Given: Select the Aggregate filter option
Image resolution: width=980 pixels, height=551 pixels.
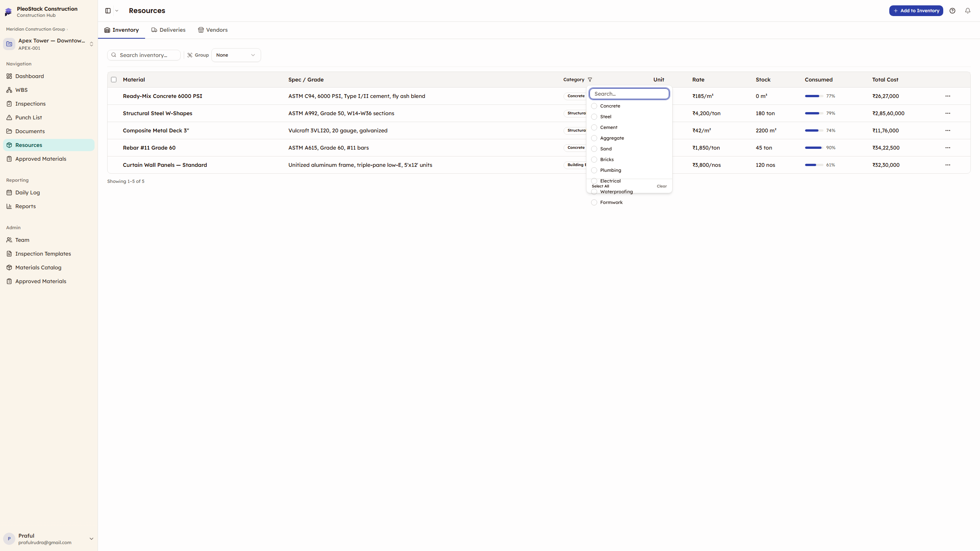Looking at the screenshot, I should (x=629, y=138).
